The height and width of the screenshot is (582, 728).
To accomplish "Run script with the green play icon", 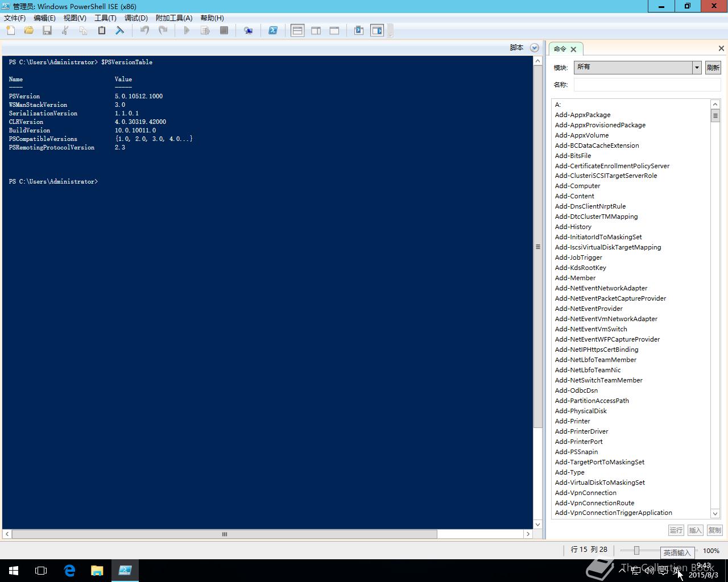I will (187, 31).
